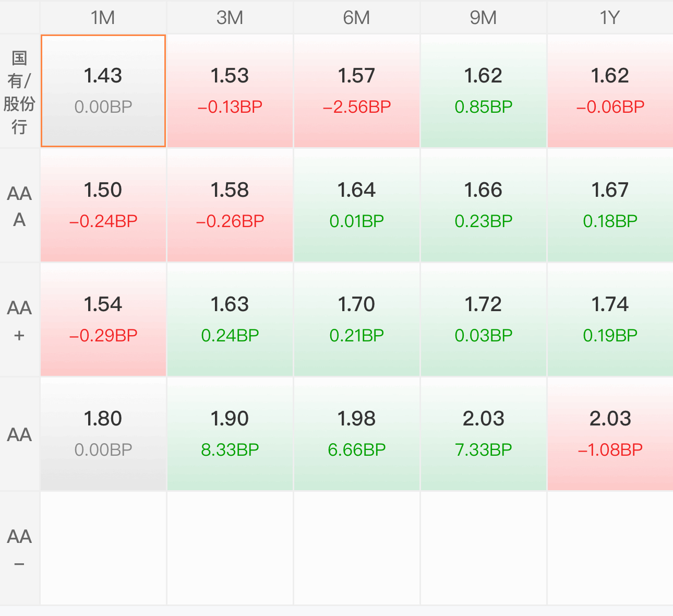Image resolution: width=673 pixels, height=616 pixels.
Task: Click the 1.74 cell showing 0.19BP
Action: click(x=610, y=320)
